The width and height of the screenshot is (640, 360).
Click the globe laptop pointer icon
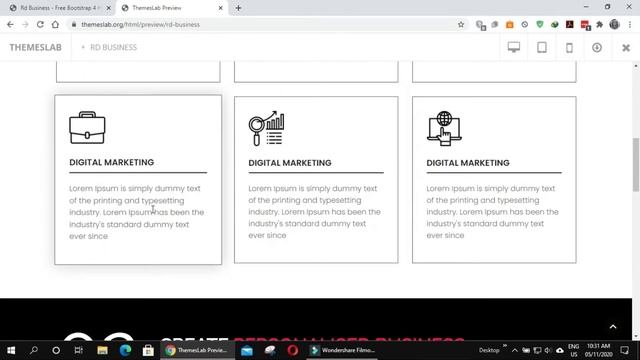coord(444,128)
